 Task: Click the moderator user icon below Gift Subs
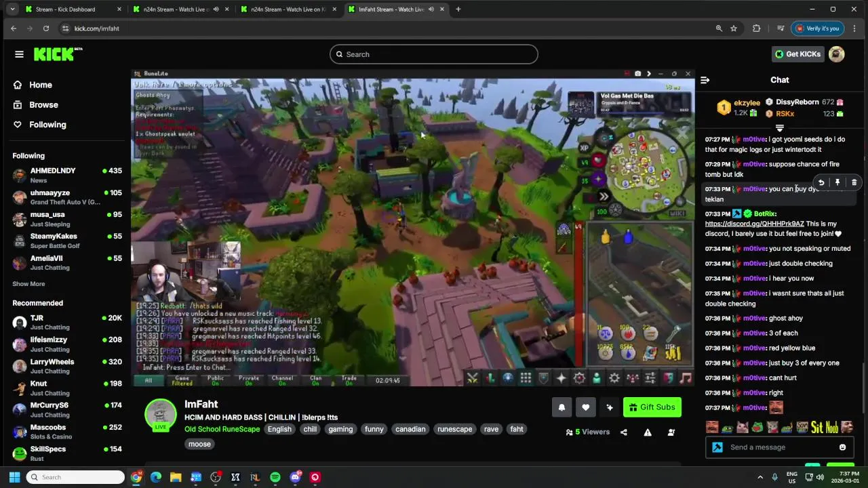[x=671, y=432]
